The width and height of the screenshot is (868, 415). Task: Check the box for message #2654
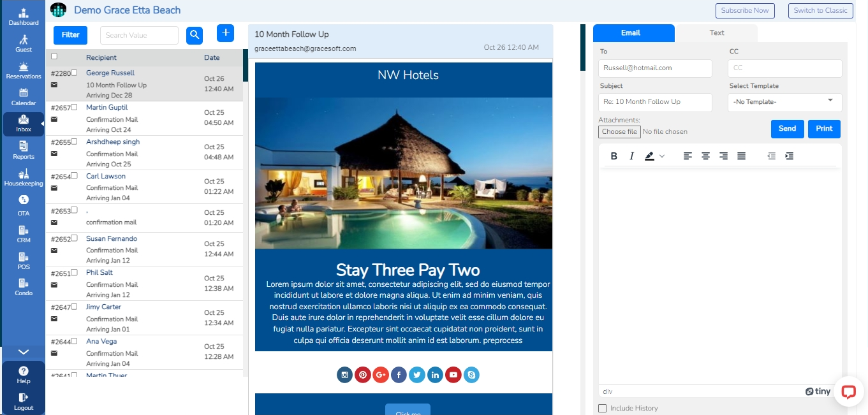(74, 175)
